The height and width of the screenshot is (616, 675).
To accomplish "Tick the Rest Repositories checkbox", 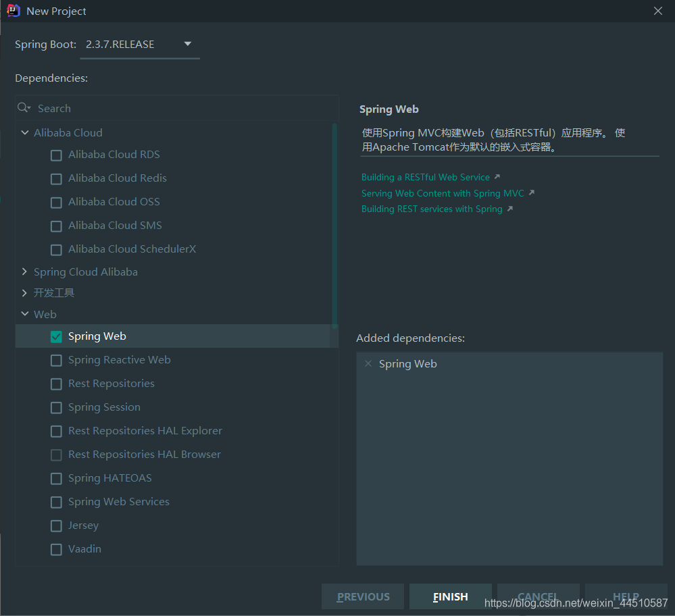I will point(56,384).
